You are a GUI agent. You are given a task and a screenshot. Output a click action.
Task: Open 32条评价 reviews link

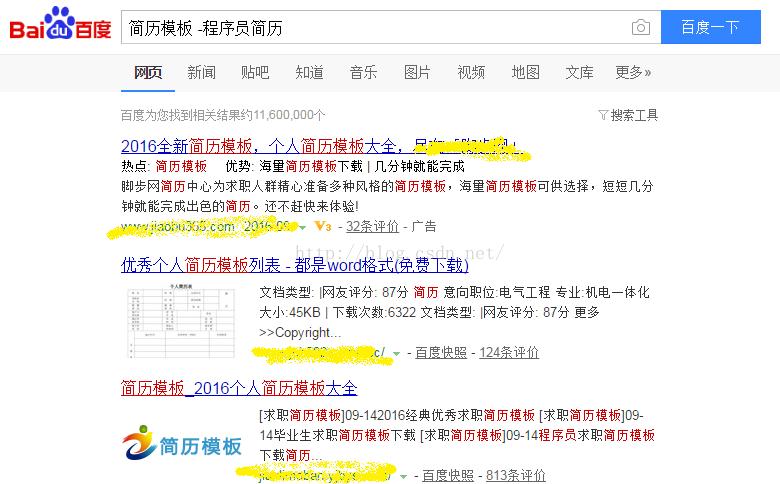372,226
